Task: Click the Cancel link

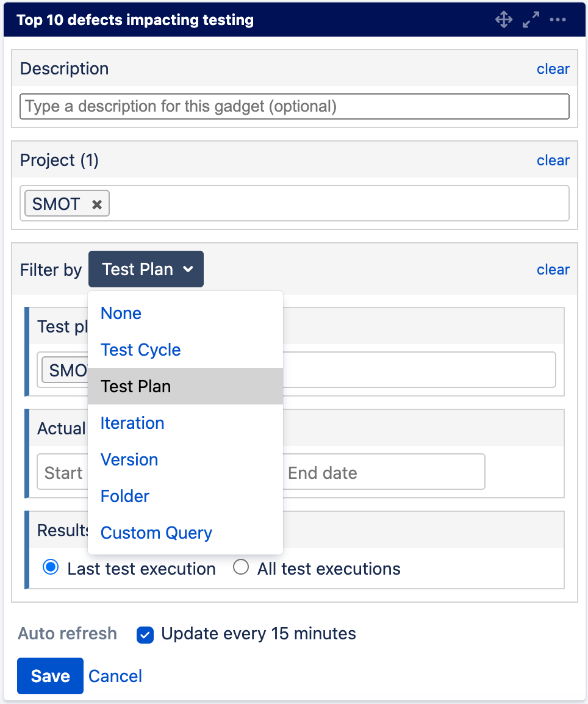Action: coord(115,676)
